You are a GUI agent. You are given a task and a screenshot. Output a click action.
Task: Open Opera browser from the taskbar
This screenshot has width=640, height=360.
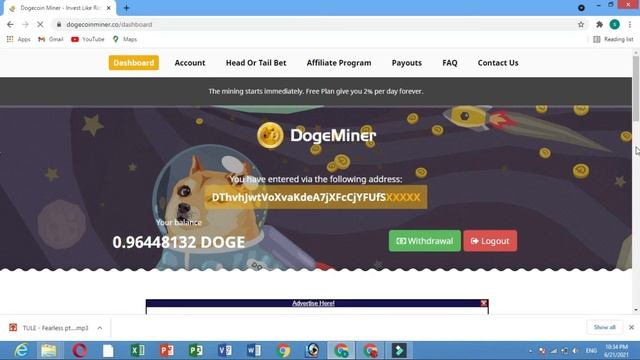79,351
